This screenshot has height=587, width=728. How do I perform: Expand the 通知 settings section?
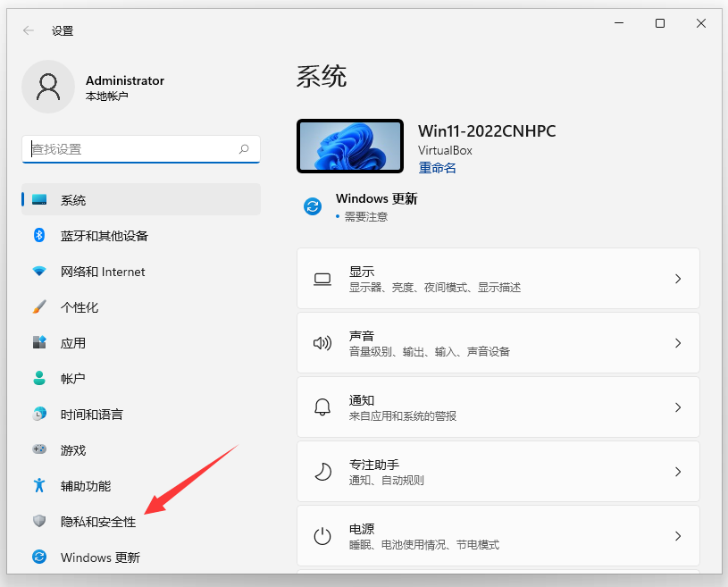498,407
